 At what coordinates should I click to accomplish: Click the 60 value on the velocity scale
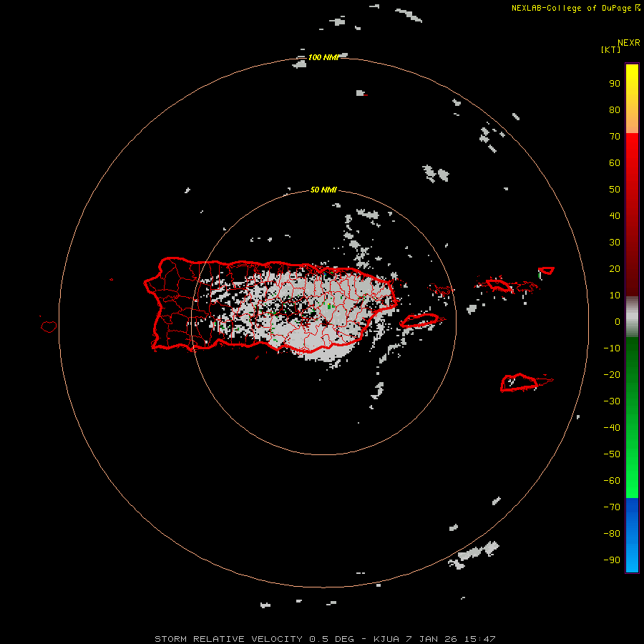point(615,162)
